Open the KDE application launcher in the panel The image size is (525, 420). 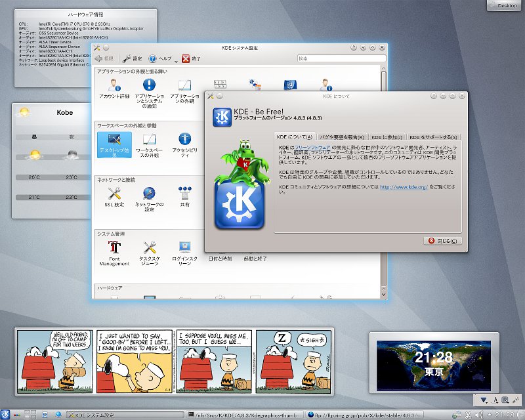[x=5, y=415]
